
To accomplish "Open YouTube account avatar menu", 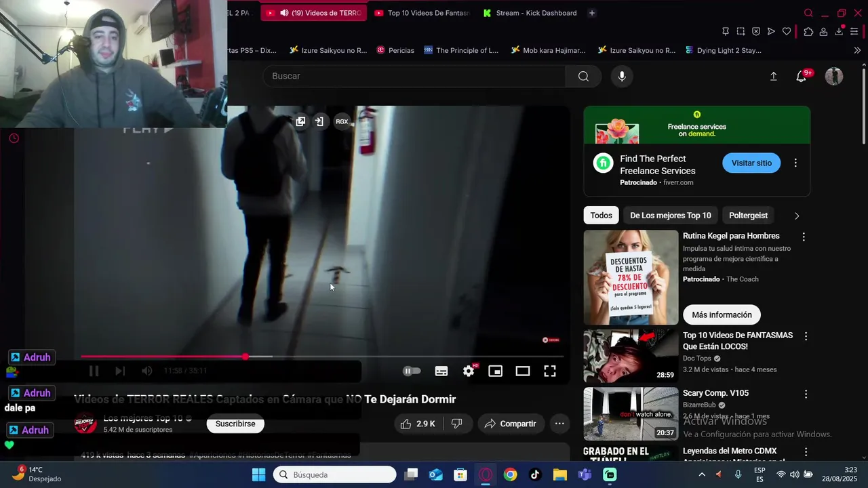I will (833, 76).
